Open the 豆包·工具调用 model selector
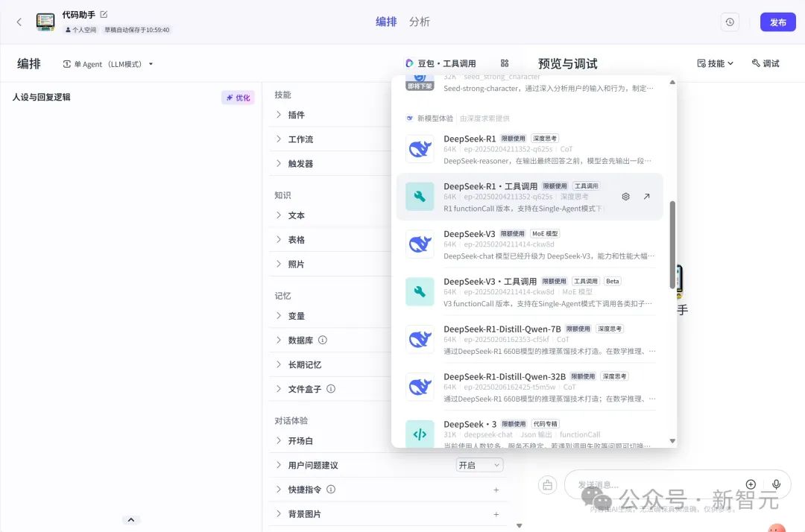The width and height of the screenshot is (805, 532). coord(440,63)
